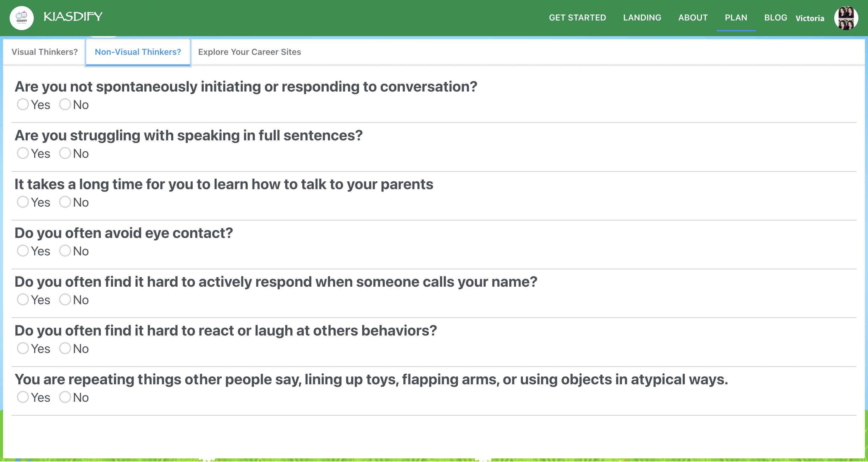The width and height of the screenshot is (868, 462).
Task: Open the GET STARTED nav item
Action: point(577,17)
